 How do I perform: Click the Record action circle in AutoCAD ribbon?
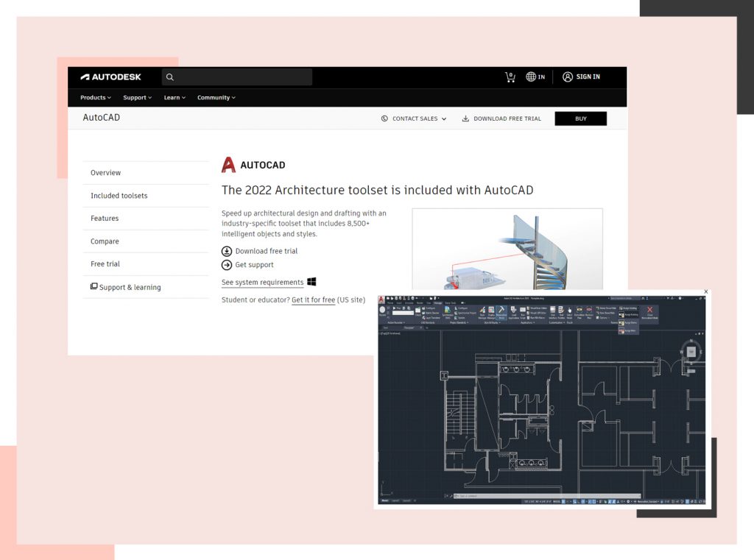(382, 310)
